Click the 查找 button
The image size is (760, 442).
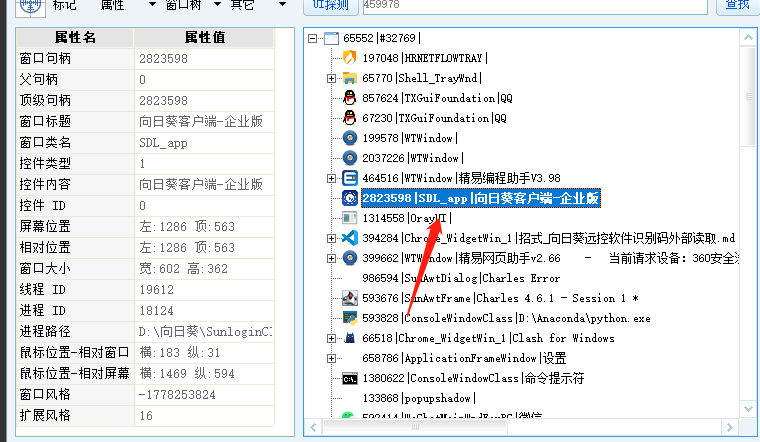click(738, 6)
